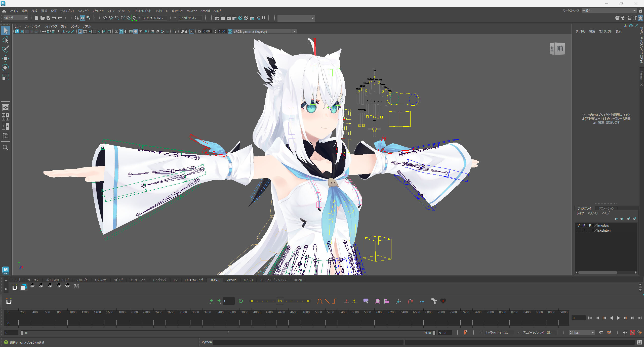The image size is (644, 347).
Task: Click the black heart with red gem icon
Action: (443, 301)
